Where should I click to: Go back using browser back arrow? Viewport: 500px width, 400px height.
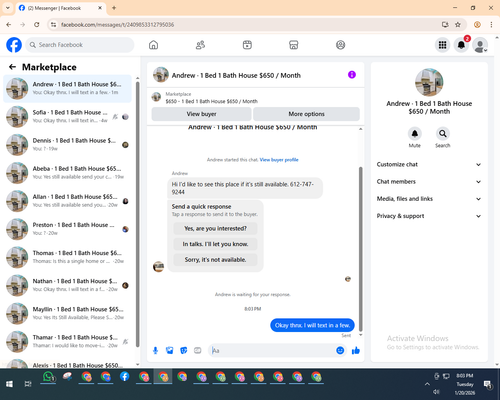[x=9, y=25]
